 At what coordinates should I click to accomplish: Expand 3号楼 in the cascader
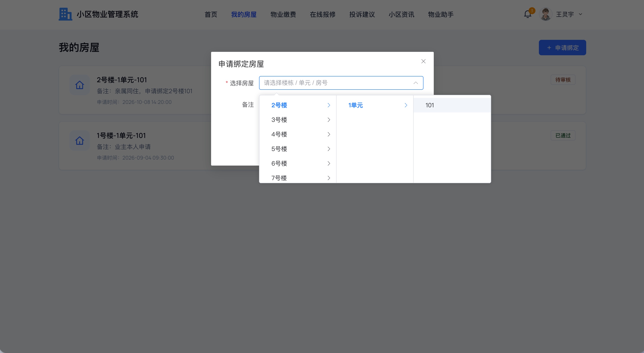[x=298, y=120]
